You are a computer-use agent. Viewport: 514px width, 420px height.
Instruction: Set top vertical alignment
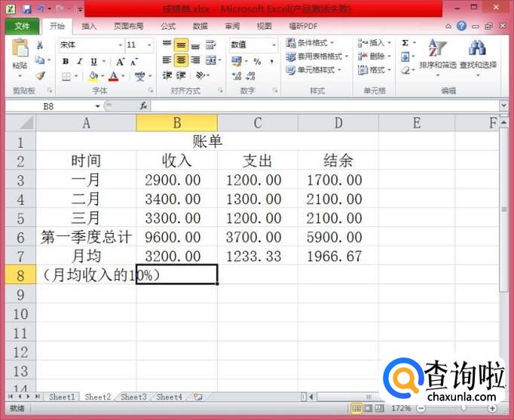167,44
